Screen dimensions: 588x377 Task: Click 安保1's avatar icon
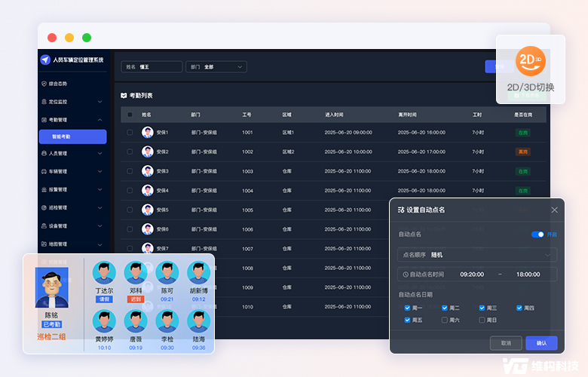[x=147, y=132]
